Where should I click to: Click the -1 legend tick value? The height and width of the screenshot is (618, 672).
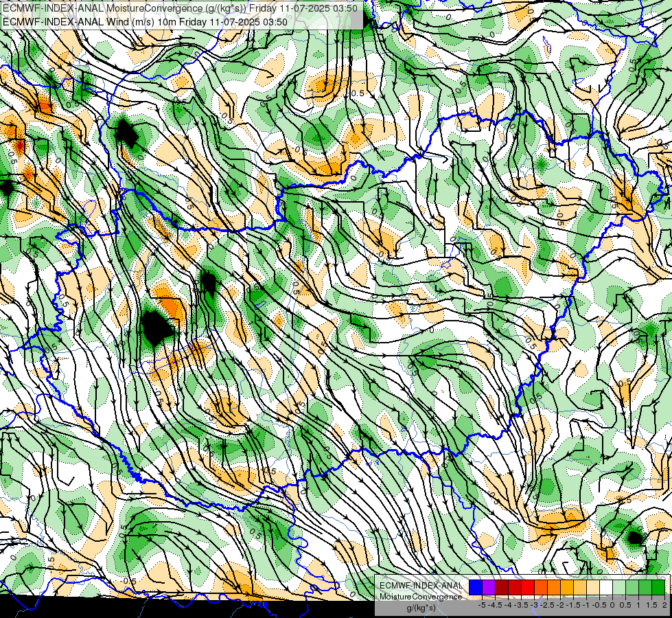pyautogui.click(x=586, y=605)
